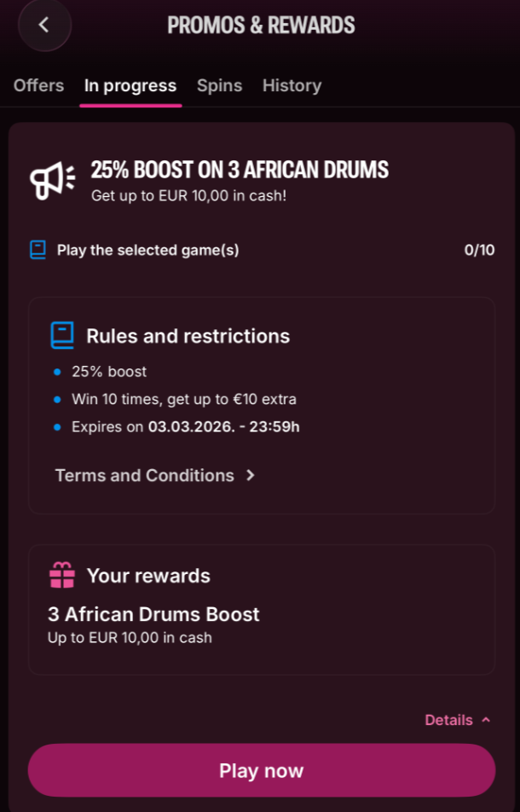The height and width of the screenshot is (812, 520).
Task: View the History tab
Action: point(292,85)
